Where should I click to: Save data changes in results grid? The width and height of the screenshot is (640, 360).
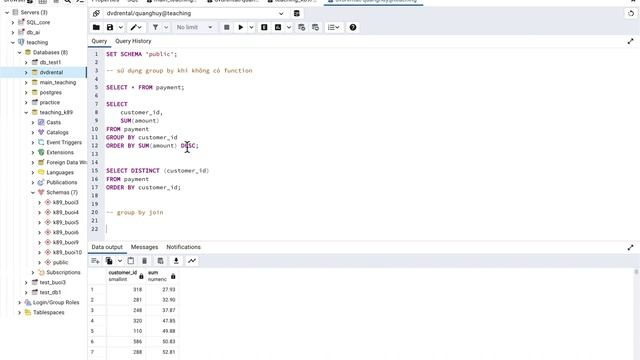pyautogui.click(x=160, y=261)
